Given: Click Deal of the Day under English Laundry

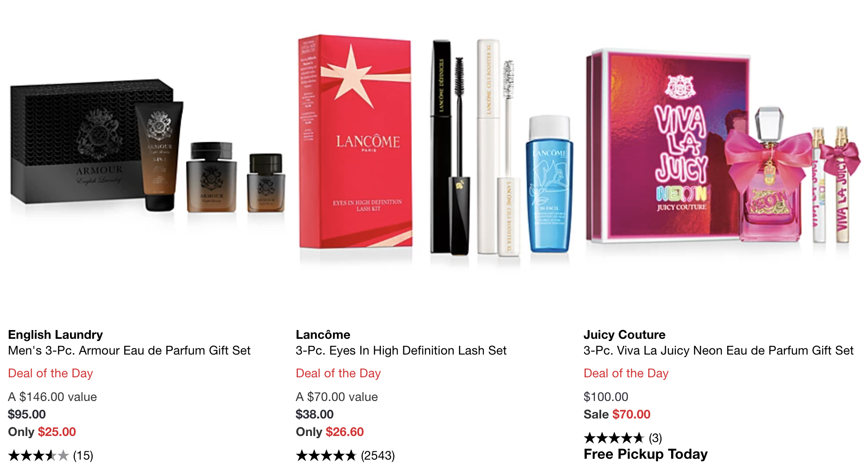Looking at the screenshot, I should pyautogui.click(x=51, y=373).
